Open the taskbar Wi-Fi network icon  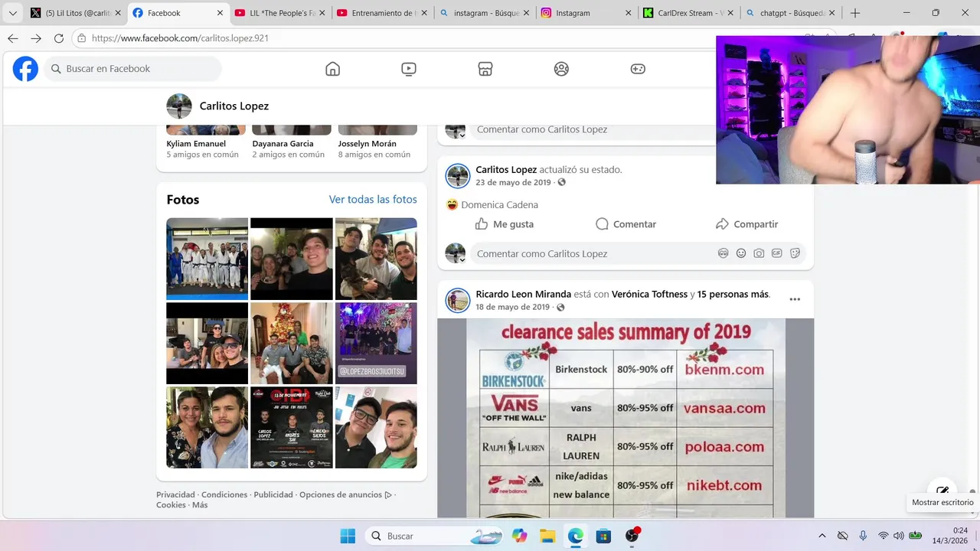[884, 536]
